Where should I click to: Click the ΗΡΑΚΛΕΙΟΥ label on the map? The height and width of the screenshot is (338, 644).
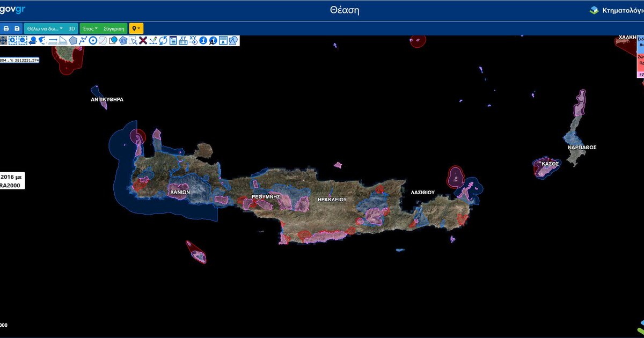point(332,199)
